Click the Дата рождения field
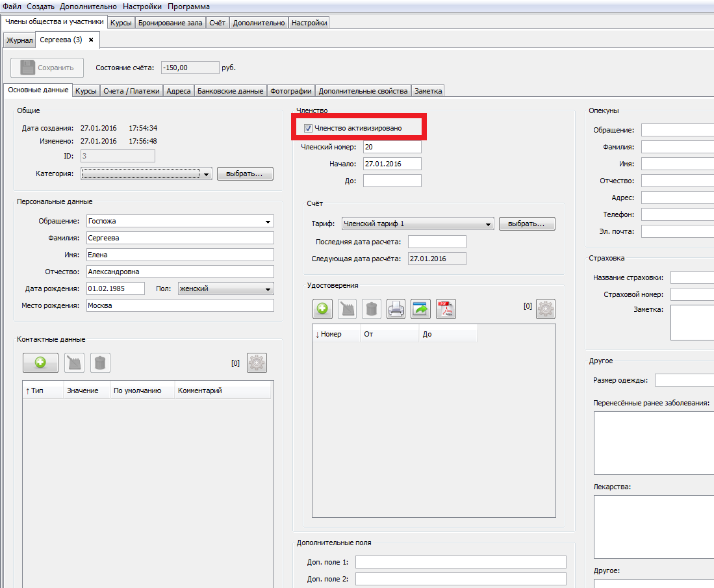The width and height of the screenshot is (714, 588). pos(116,288)
